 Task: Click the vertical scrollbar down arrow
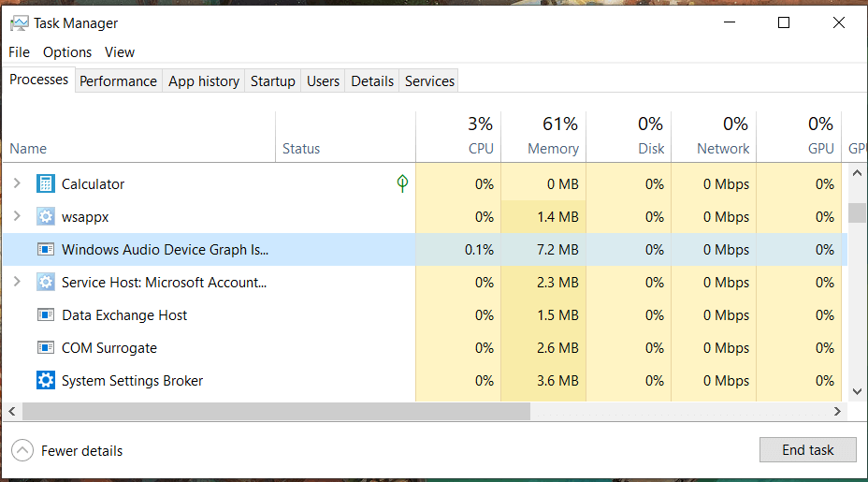[857, 391]
